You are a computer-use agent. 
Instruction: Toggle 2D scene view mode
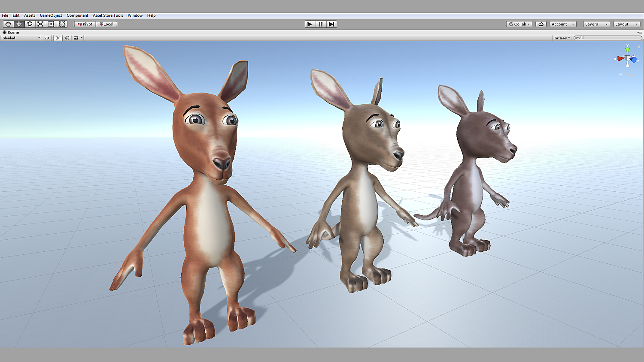point(47,38)
